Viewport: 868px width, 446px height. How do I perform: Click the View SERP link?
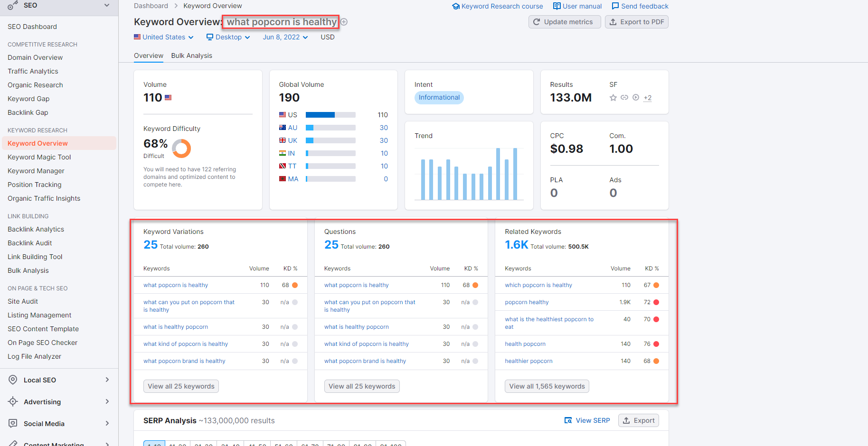pyautogui.click(x=587, y=420)
